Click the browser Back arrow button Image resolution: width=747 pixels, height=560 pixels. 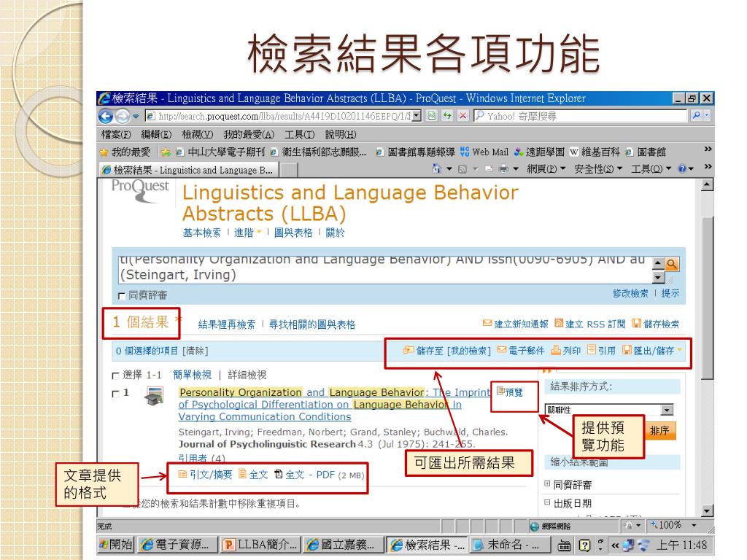coord(105,116)
